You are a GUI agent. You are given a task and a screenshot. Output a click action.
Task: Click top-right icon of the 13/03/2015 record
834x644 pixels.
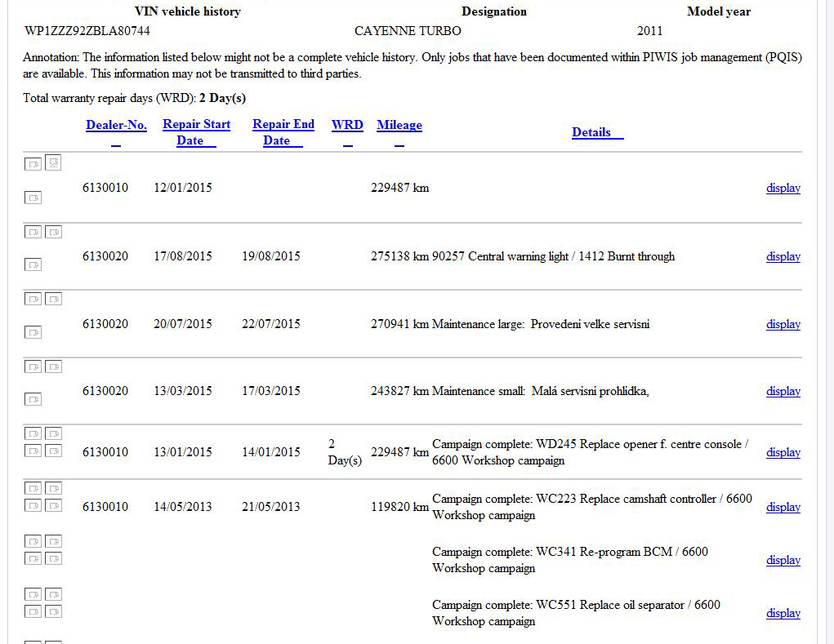tap(53, 366)
